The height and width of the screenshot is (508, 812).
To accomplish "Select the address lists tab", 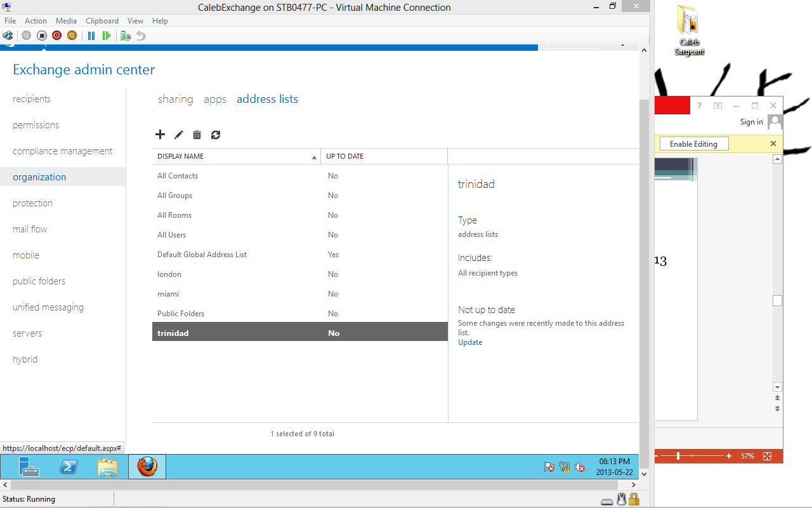I will pos(267,99).
